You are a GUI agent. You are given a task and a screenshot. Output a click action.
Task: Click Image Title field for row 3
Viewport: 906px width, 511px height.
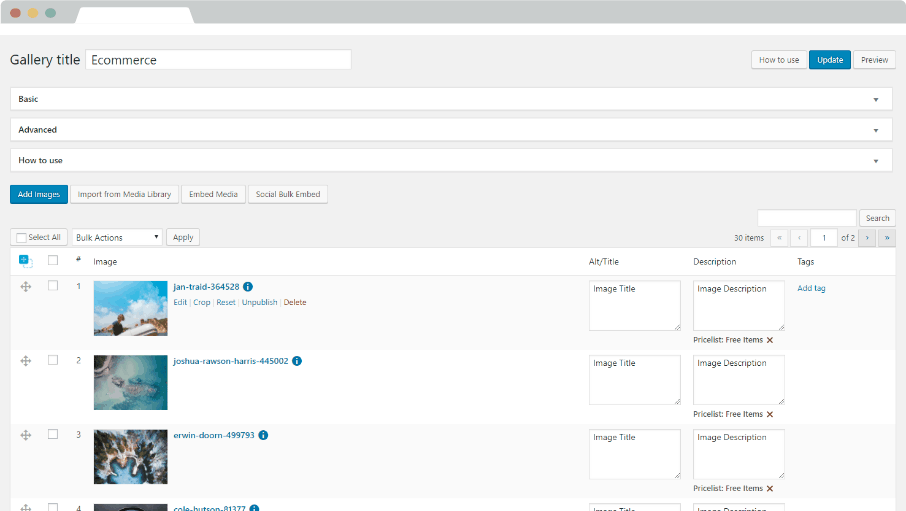coord(635,454)
